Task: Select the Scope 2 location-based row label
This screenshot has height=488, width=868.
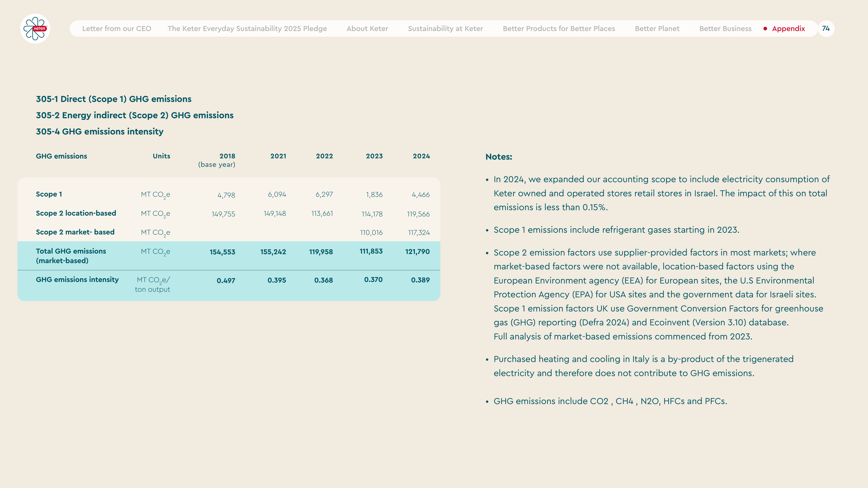Action: [x=76, y=213]
